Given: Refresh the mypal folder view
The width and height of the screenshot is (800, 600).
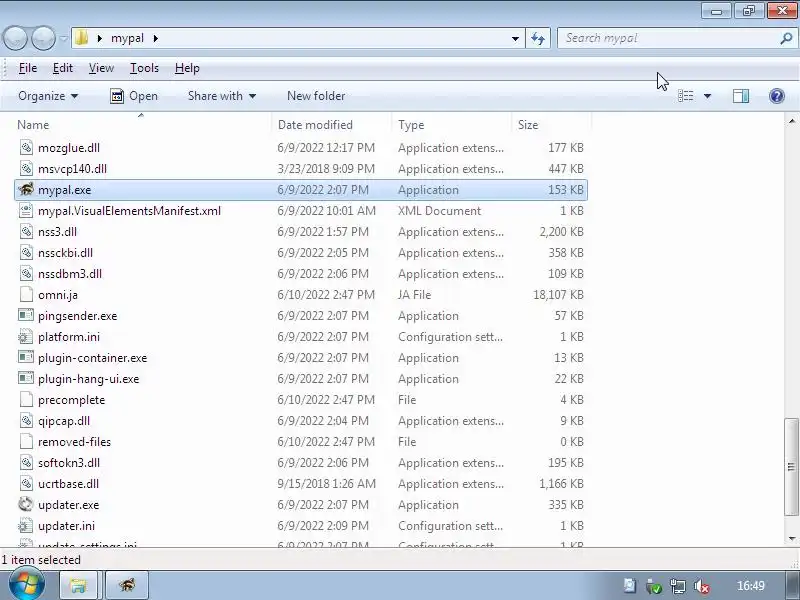Looking at the screenshot, I should click(x=538, y=38).
